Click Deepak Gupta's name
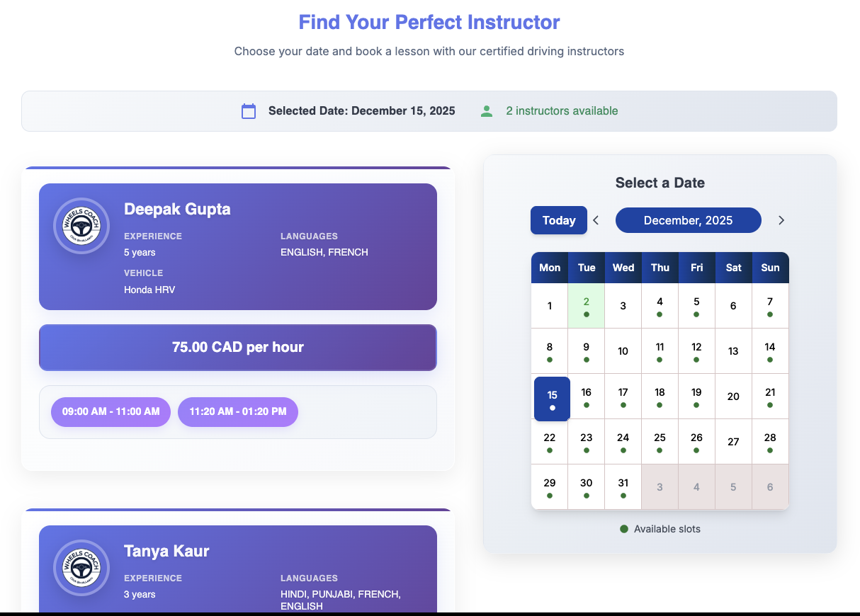Viewport: 860px width, 616px height. [x=177, y=209]
